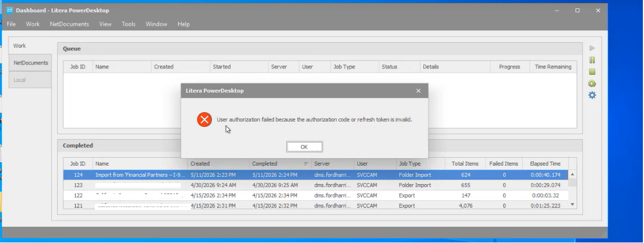Open the Work menu

pos(33,24)
